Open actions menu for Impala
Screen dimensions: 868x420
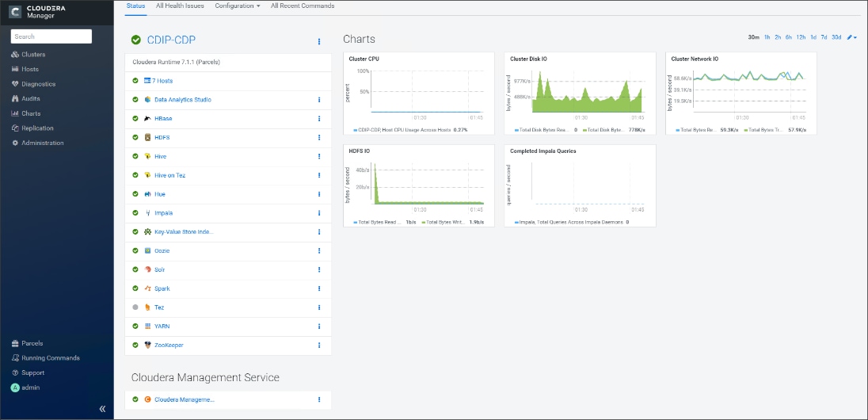point(319,212)
